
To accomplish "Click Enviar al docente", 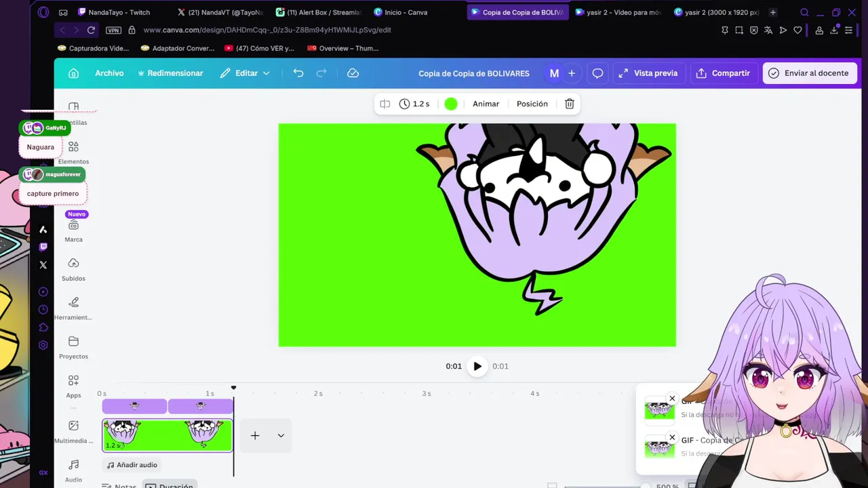I will (x=808, y=73).
